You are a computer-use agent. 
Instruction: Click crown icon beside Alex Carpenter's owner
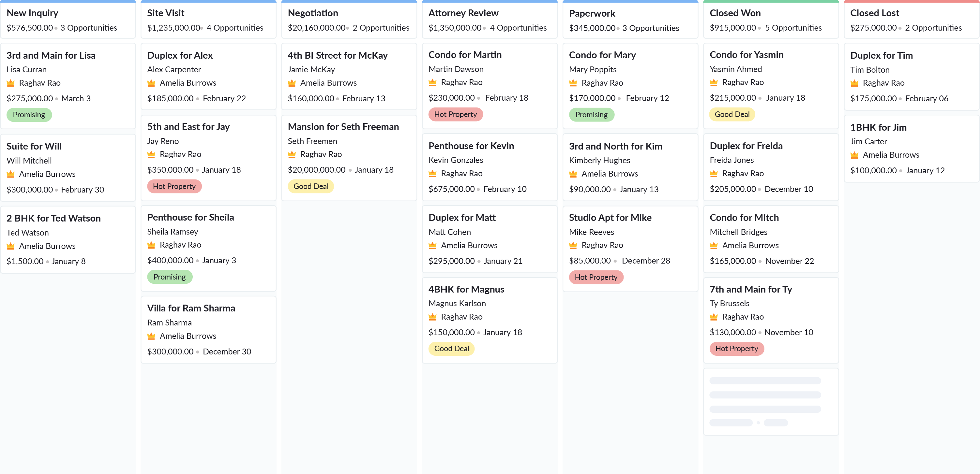pos(151,83)
